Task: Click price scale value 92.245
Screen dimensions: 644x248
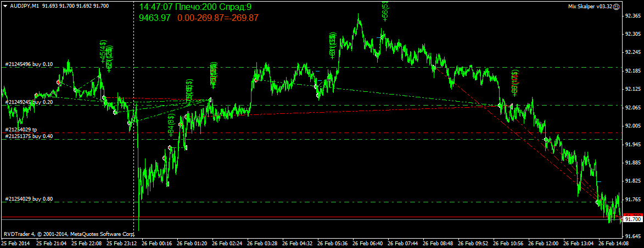Action: (632, 53)
